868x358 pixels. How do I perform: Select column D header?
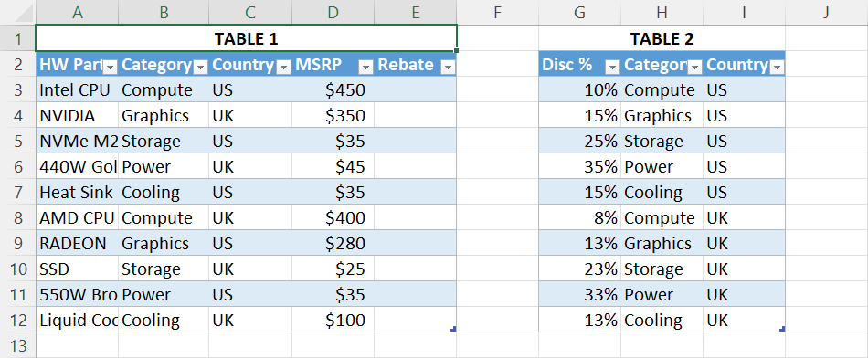333,12
